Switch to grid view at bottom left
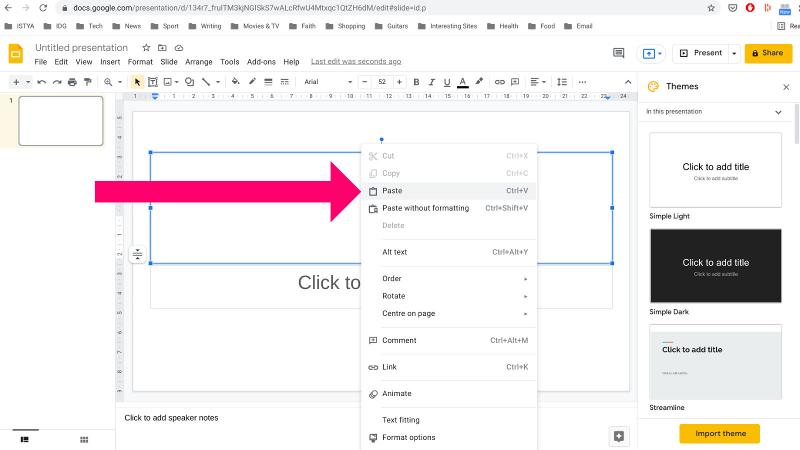The width and height of the screenshot is (800, 450). tap(84, 440)
